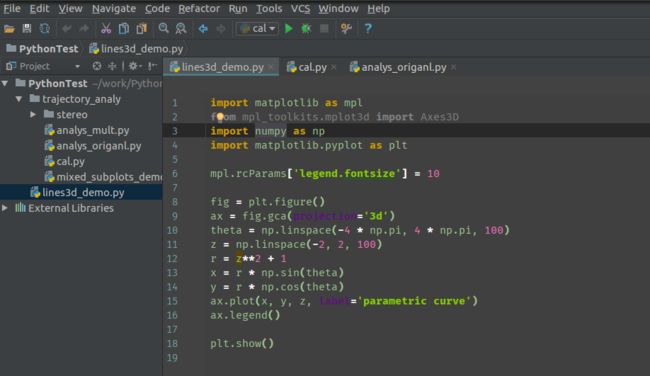Click the Save All floppy disk icon
650x376 pixels.
(27, 29)
